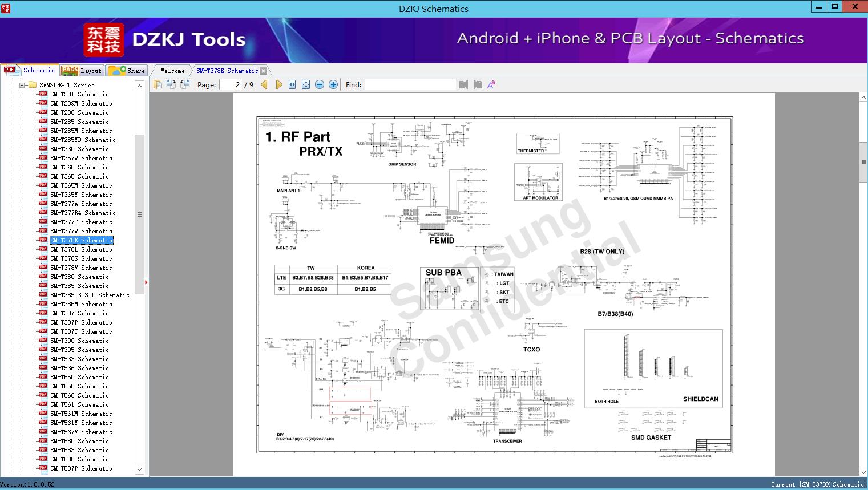
Task: Click the DZKJ Tools logo in banner
Action: [x=165, y=39]
